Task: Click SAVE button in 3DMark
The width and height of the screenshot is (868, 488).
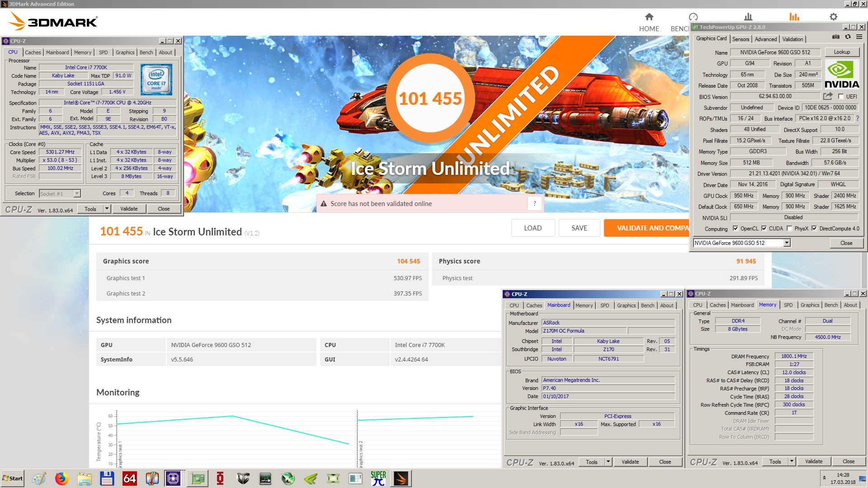Action: pos(579,228)
